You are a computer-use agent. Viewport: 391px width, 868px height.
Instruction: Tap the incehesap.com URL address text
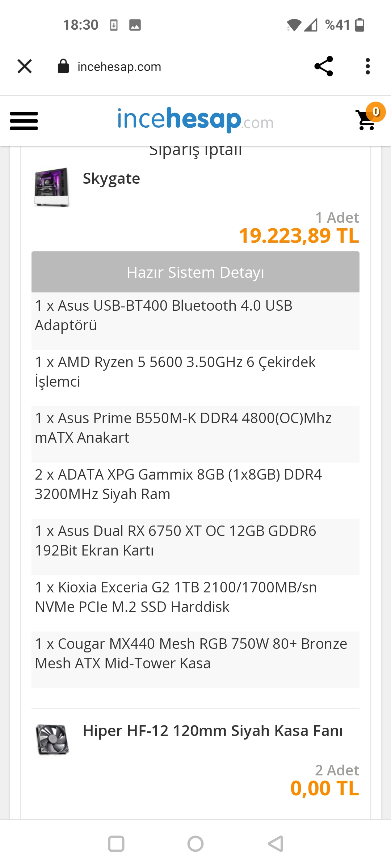point(119,67)
